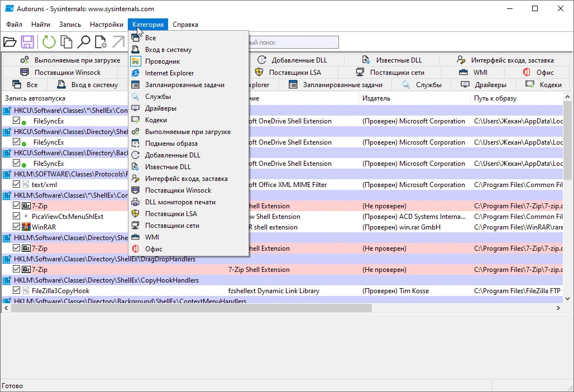This screenshot has height=392, width=574.
Task: Click the Jump to entry arrow icon
Action: (118, 42)
